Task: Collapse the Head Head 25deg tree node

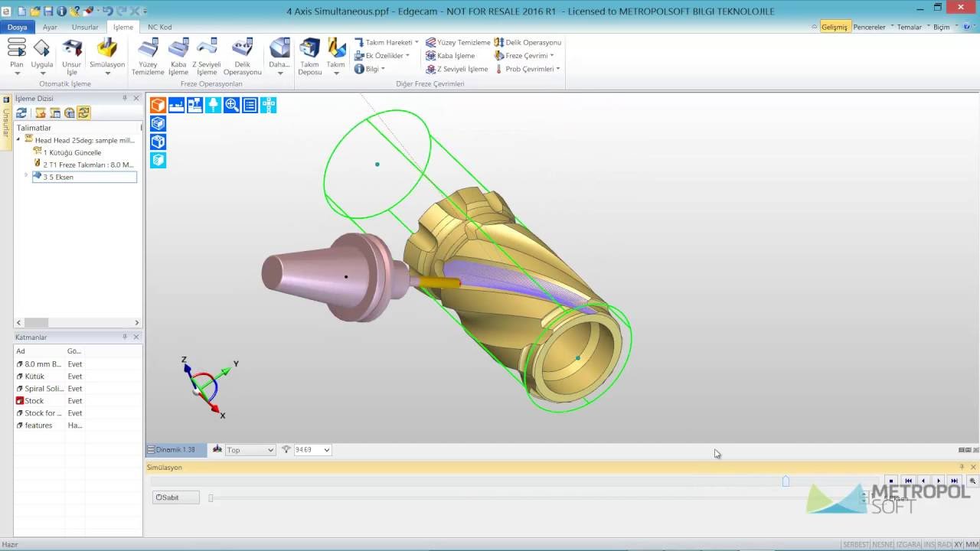Action: tap(19, 140)
